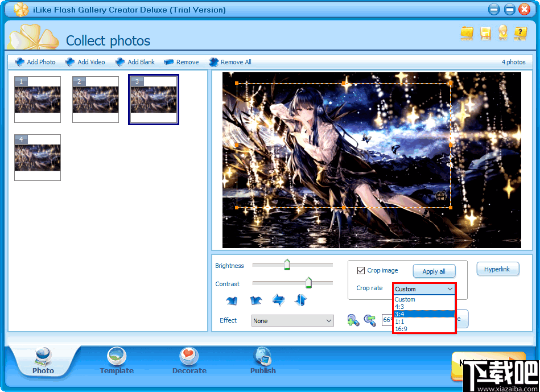Viewport: 540px width, 392px height.
Task: Select the open project folder icon
Action: (x=467, y=34)
